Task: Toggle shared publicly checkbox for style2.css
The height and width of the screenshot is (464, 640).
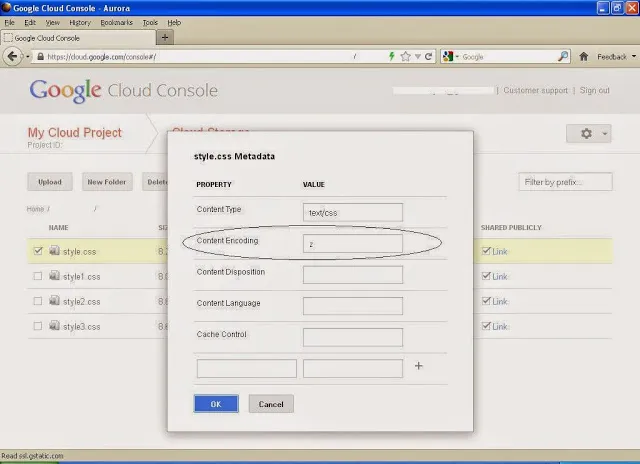Action: [486, 301]
